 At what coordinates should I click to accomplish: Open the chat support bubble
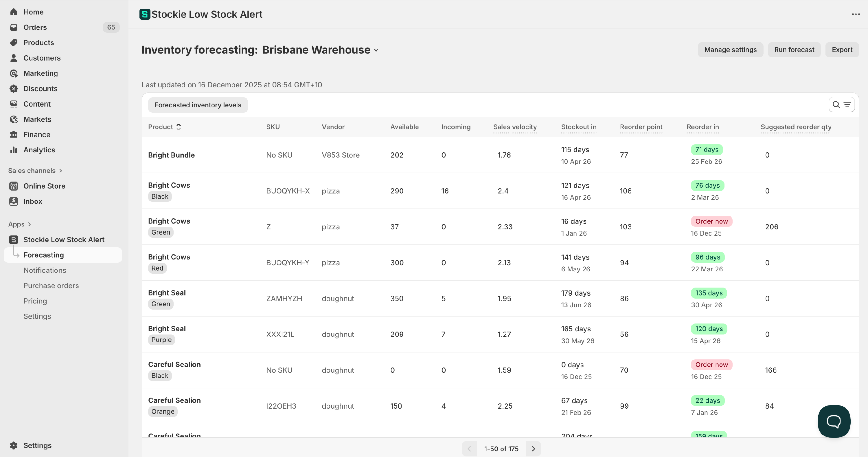834,421
